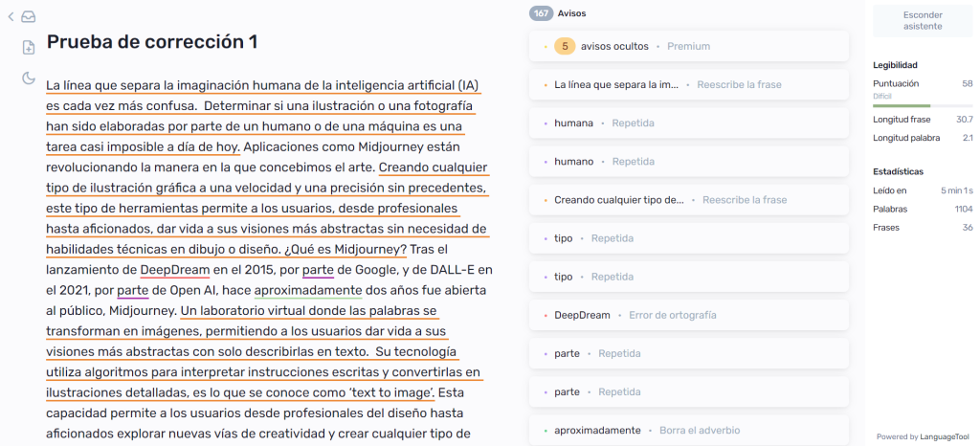The image size is (980, 446).
Task: Toggle dark mode with the moon icon
Action: pyautogui.click(x=29, y=78)
